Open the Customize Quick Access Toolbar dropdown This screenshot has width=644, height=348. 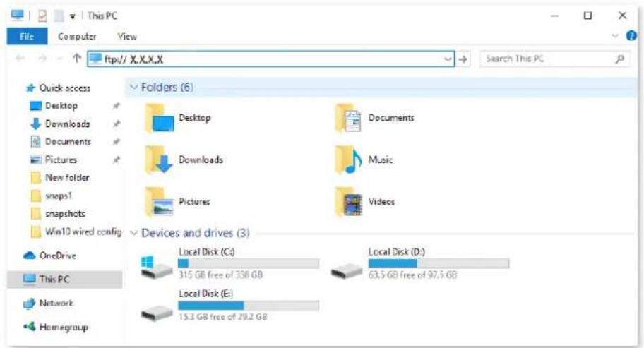click(72, 17)
